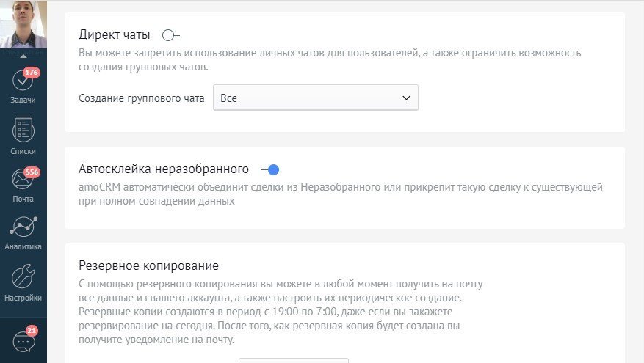The image size is (644, 363).
Task: Open the Списки lists icon
Action: point(23,129)
